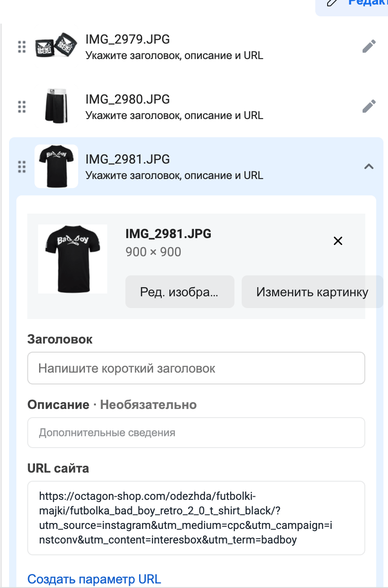This screenshot has width=388, height=588.
Task: Click drag handle beside IMG_2981.JPG
Action: 21,167
